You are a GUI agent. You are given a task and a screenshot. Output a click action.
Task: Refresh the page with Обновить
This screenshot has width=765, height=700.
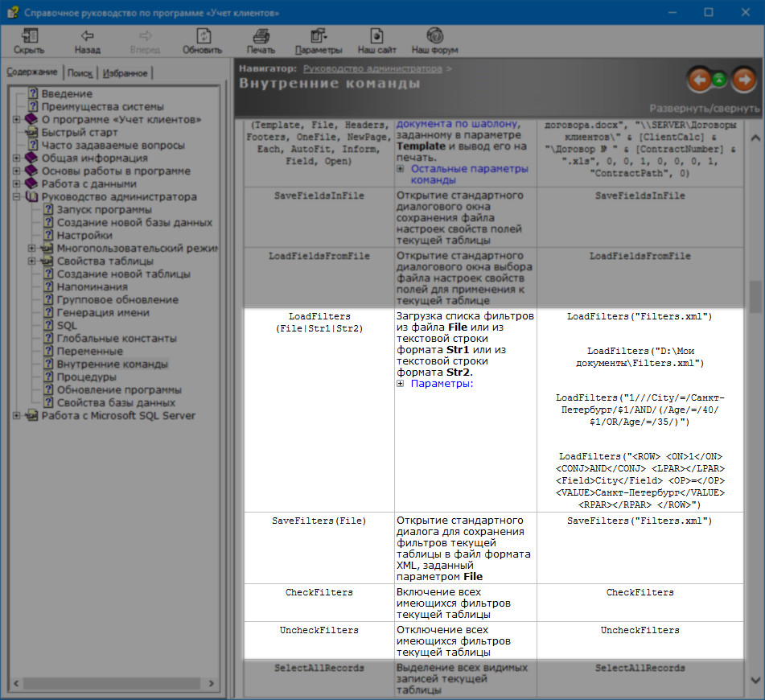tap(202, 36)
